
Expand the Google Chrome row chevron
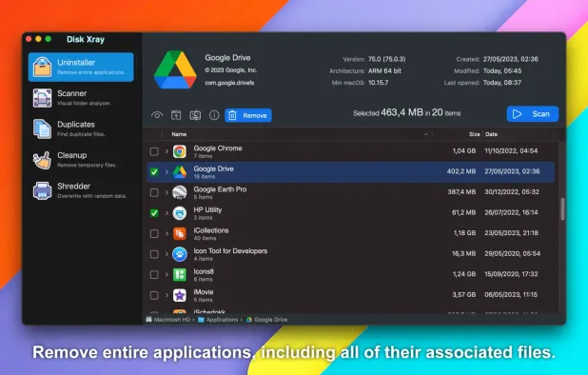(x=167, y=151)
